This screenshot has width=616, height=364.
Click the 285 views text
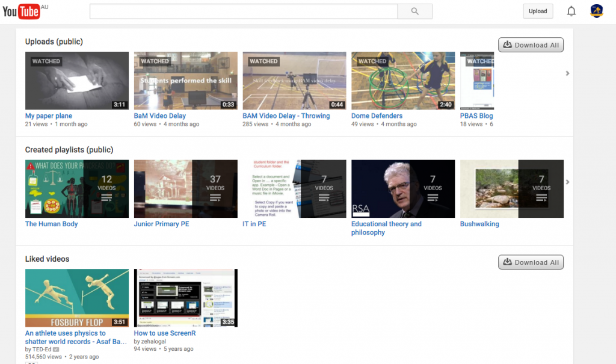[x=255, y=124]
